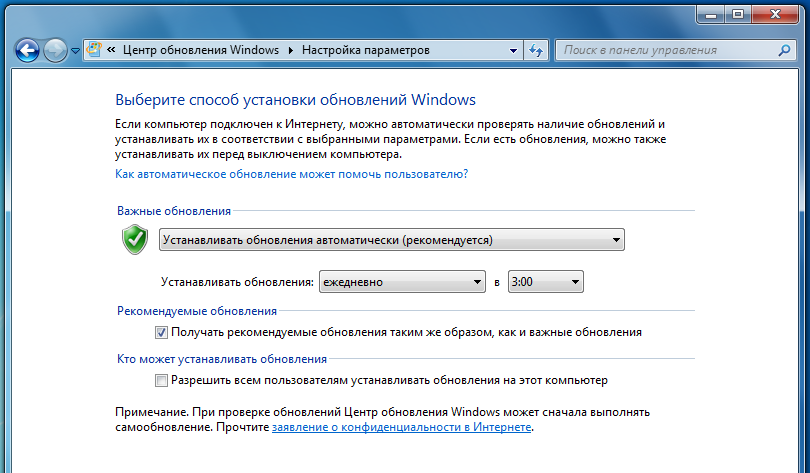Refresh the page using the refresh icon

click(536, 51)
